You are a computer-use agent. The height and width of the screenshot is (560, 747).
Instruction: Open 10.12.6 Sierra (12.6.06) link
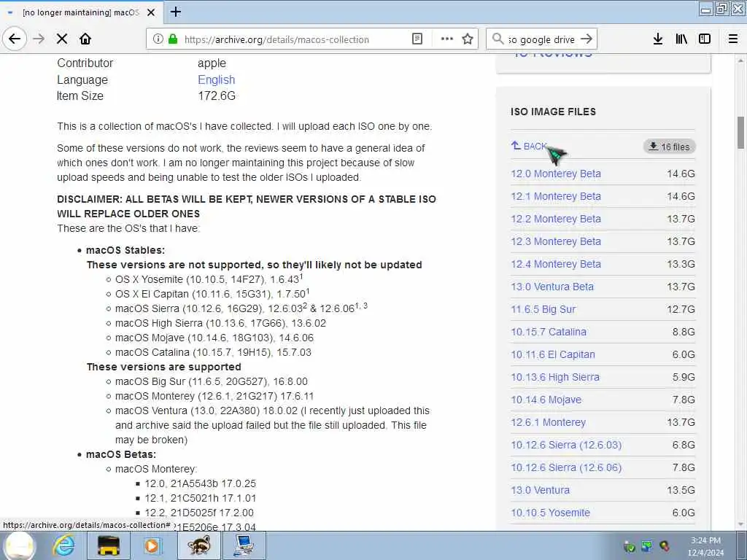tap(566, 467)
